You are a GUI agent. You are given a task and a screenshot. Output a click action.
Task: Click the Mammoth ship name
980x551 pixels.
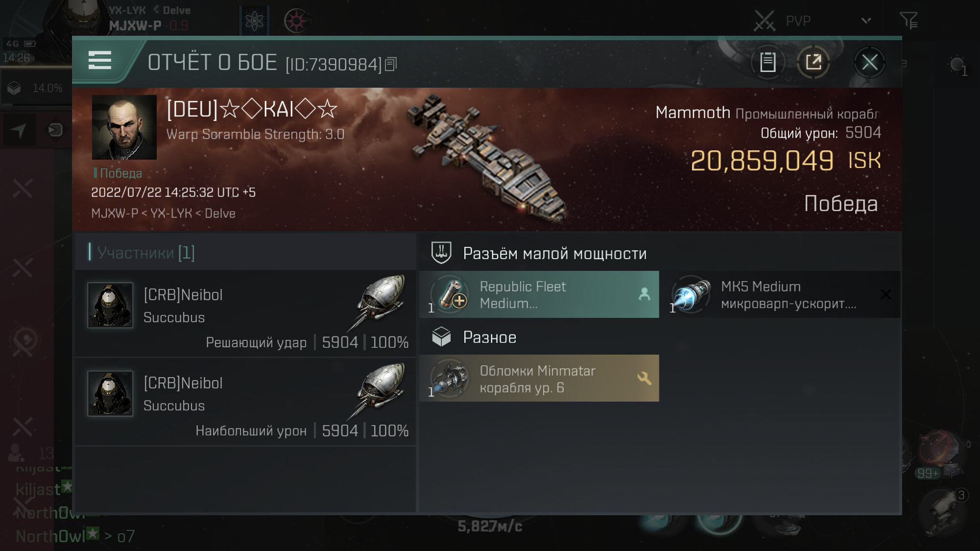coord(693,113)
